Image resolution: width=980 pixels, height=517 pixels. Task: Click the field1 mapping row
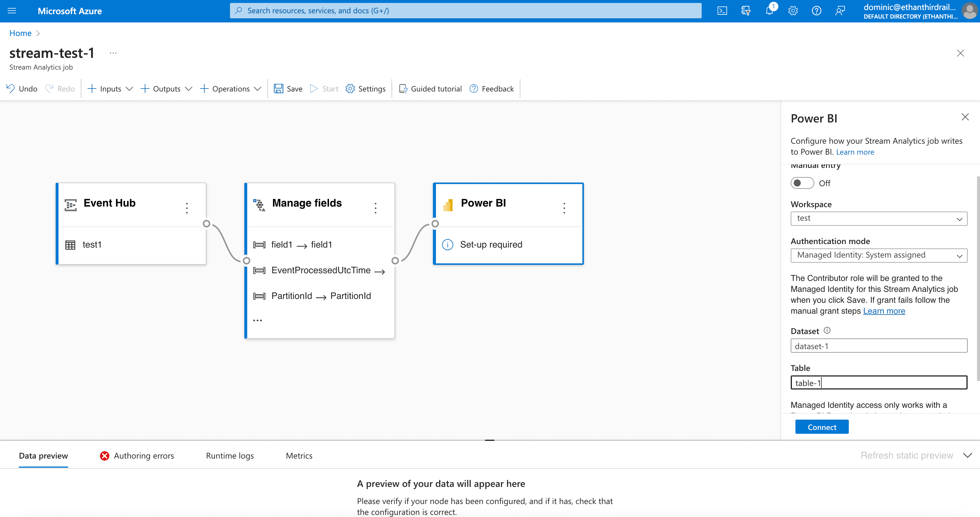[x=292, y=245]
